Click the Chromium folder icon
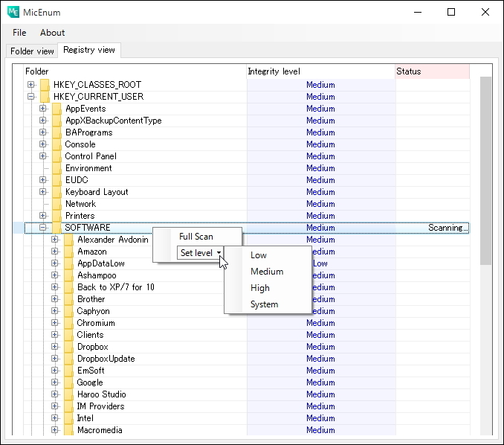Viewport: 504px width, 445px height. [69, 323]
